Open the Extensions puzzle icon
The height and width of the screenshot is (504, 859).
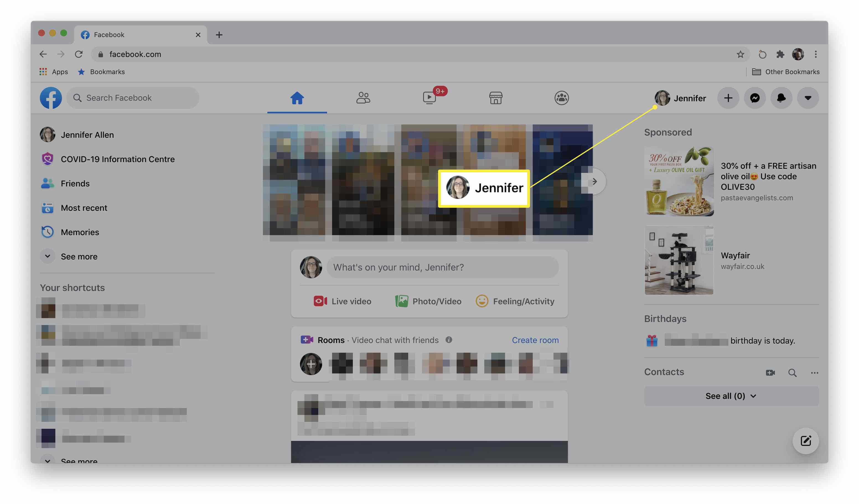tap(780, 54)
